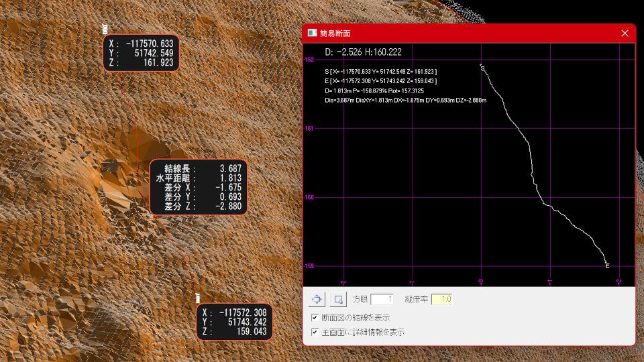Select the end point coordinate label Z 159.043

[235, 332]
